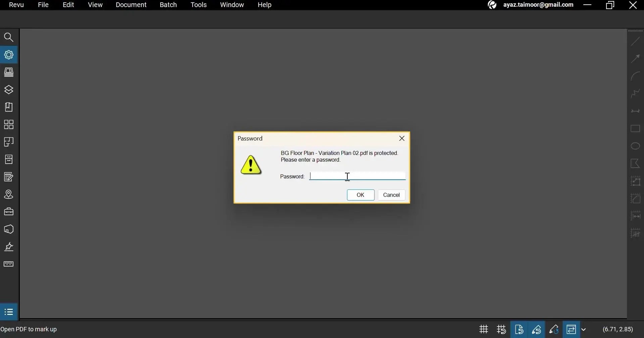Open the Signatures pen panel icon
Screen dimensions: 644x338
pos(9,247)
